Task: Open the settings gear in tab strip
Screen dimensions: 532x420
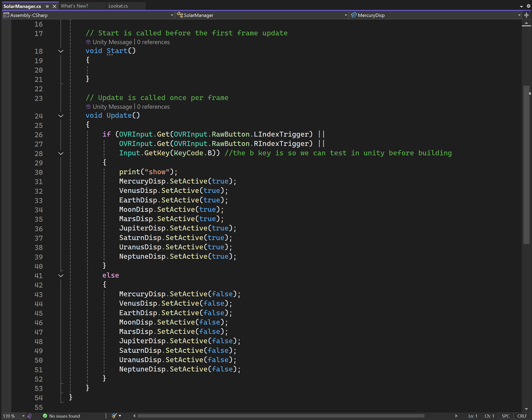Action: tap(528, 6)
